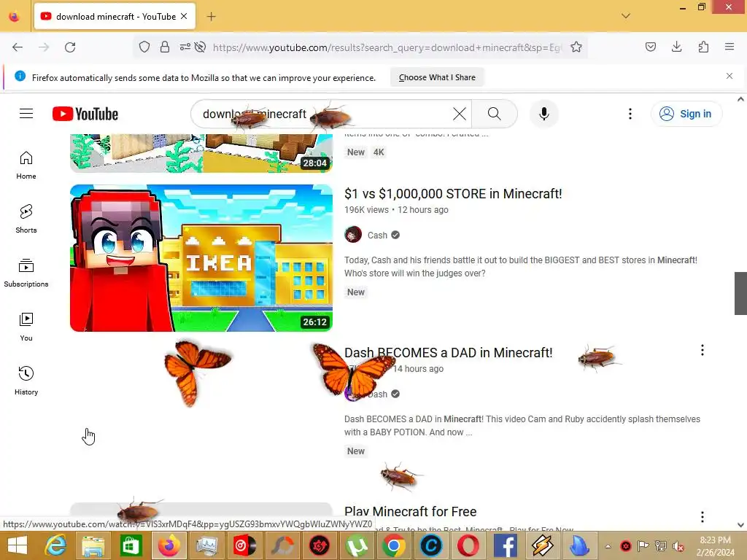Click Choose What I Share button

point(437,77)
